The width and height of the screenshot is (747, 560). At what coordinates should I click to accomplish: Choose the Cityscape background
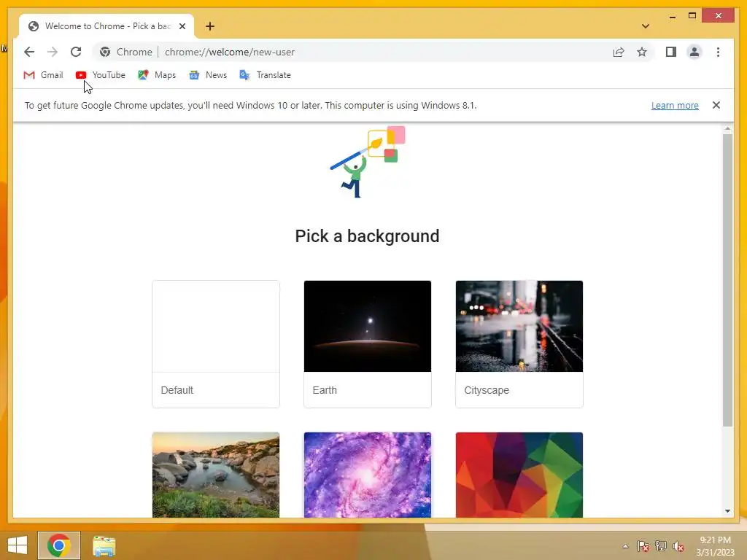pyautogui.click(x=519, y=344)
